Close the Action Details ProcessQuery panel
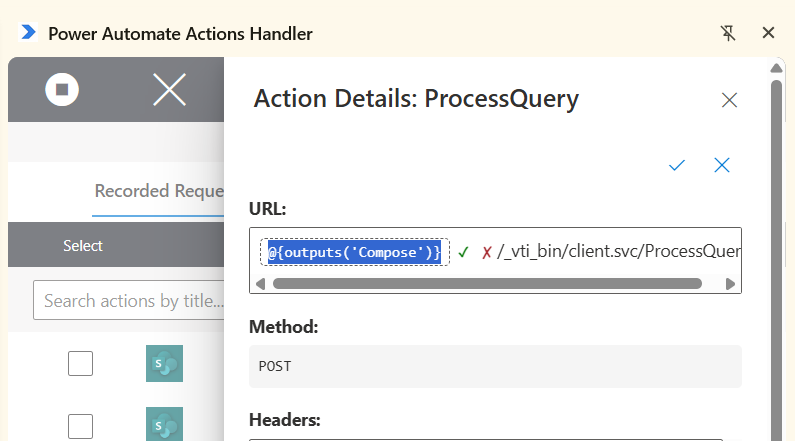The width and height of the screenshot is (795, 441). [729, 100]
